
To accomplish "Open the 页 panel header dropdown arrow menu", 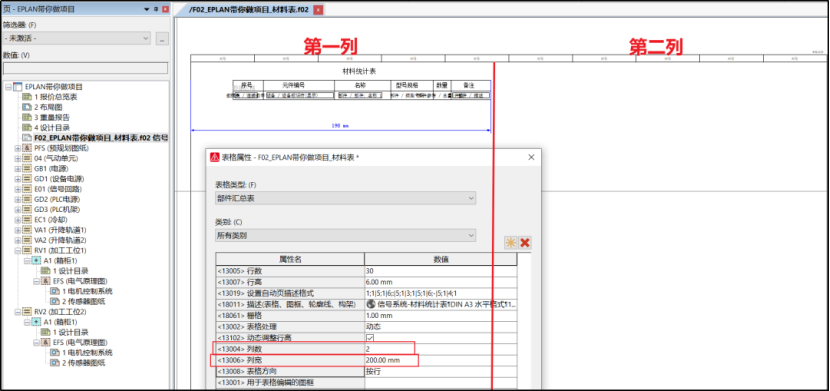I will click(x=147, y=9).
